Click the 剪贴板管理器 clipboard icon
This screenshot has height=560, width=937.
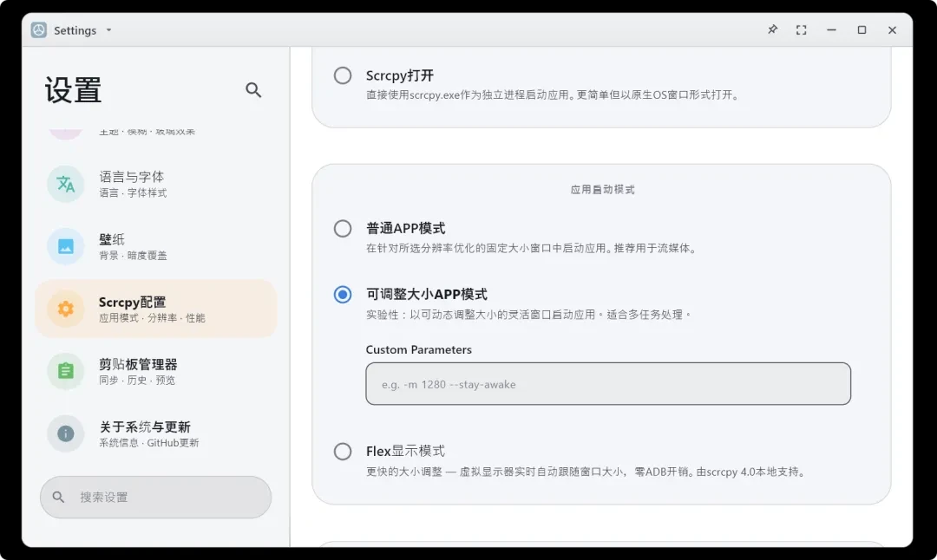[66, 371]
